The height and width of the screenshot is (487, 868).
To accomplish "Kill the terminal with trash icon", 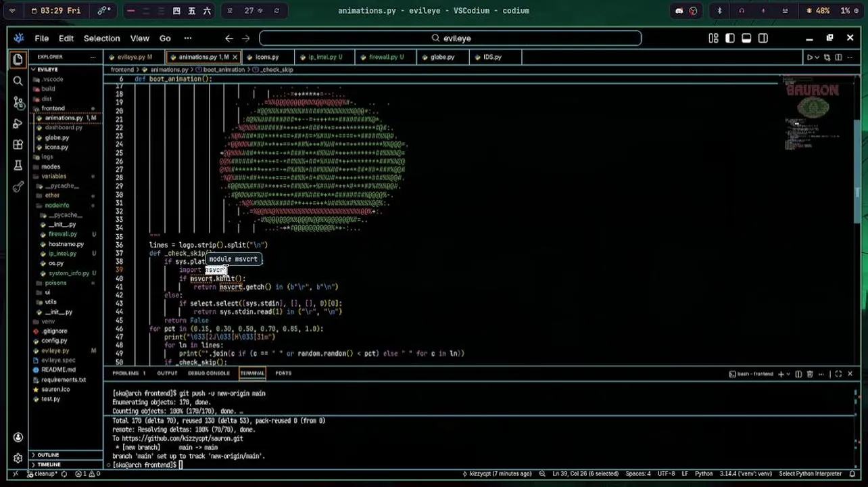I will click(809, 374).
